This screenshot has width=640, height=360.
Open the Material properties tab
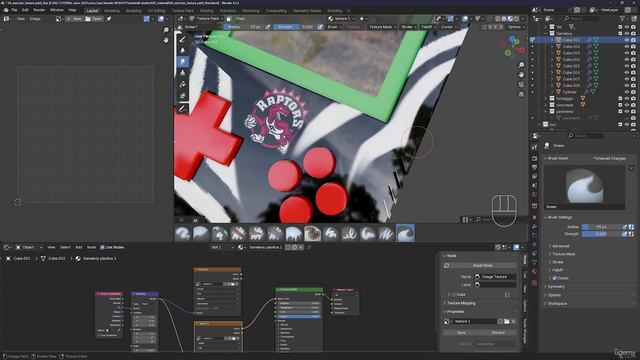(x=535, y=271)
